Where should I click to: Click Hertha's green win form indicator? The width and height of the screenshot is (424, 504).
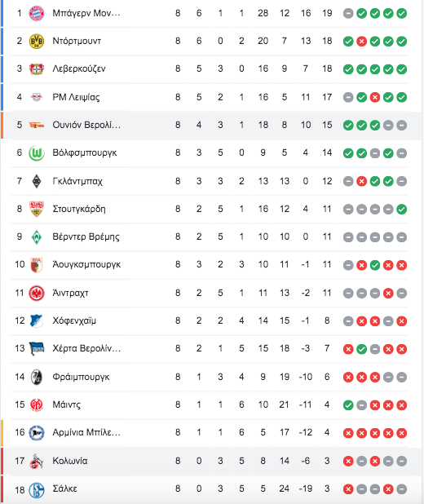point(362,349)
